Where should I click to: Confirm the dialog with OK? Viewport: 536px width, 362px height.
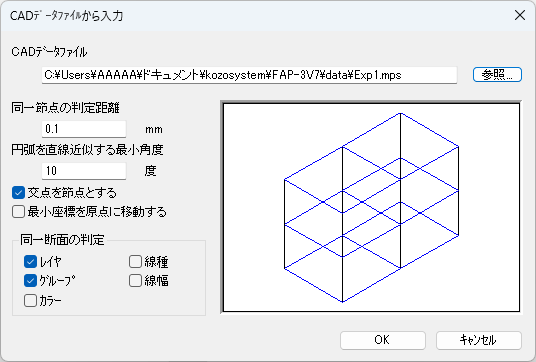pyautogui.click(x=383, y=340)
